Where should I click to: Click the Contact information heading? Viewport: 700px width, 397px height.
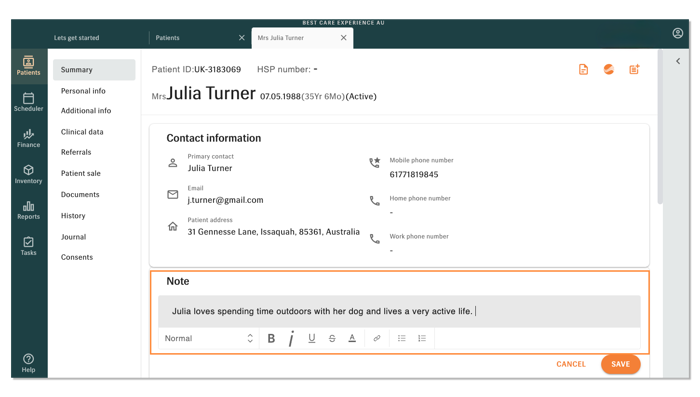pyautogui.click(x=214, y=138)
